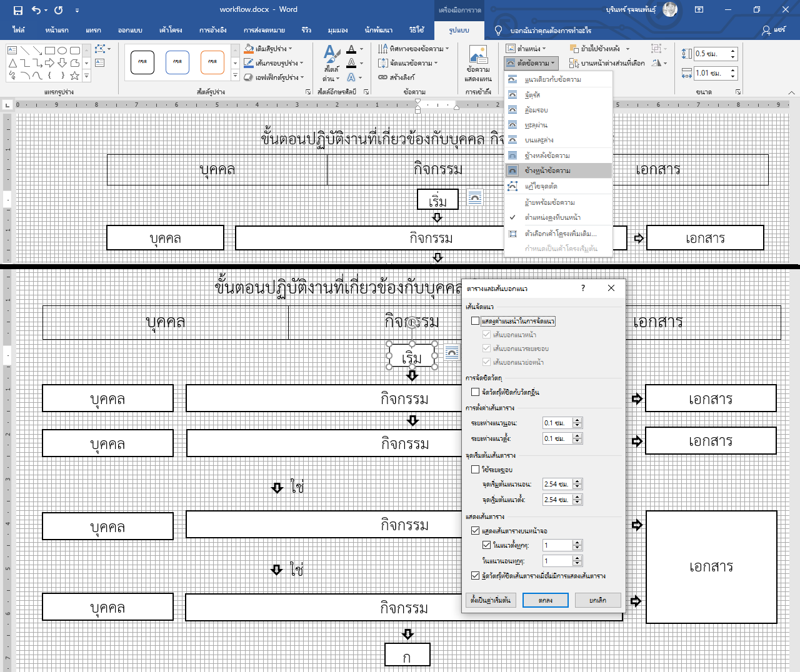This screenshot has height=672, width=800.
Task: Click the shape height 0.5 ซม. field
Action: [711, 54]
